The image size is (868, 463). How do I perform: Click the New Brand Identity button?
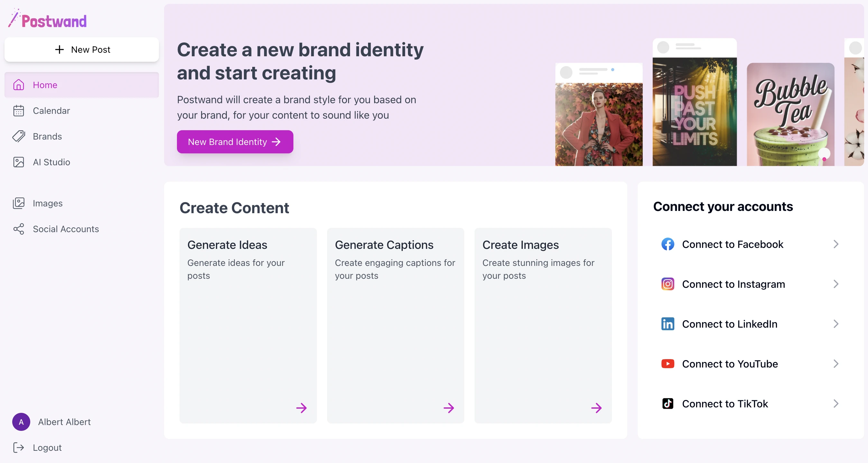pos(235,142)
